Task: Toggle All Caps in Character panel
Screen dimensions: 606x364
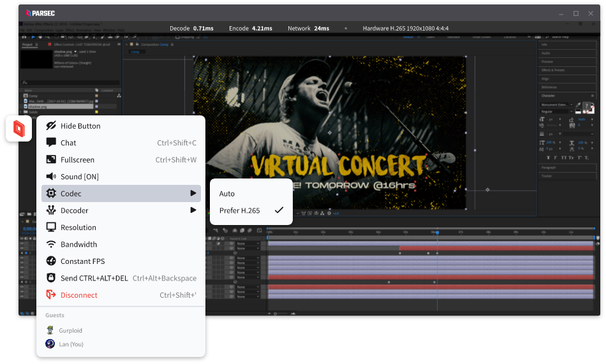Action: (x=564, y=157)
